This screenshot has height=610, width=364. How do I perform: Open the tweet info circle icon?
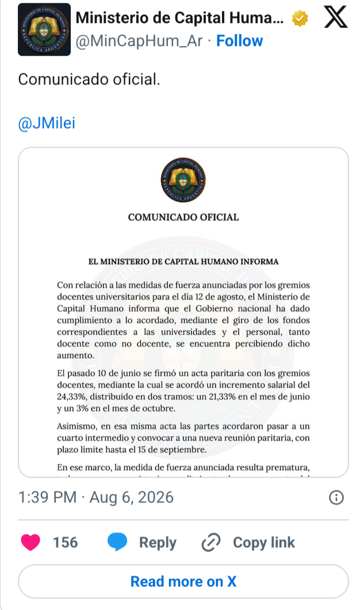(x=336, y=497)
